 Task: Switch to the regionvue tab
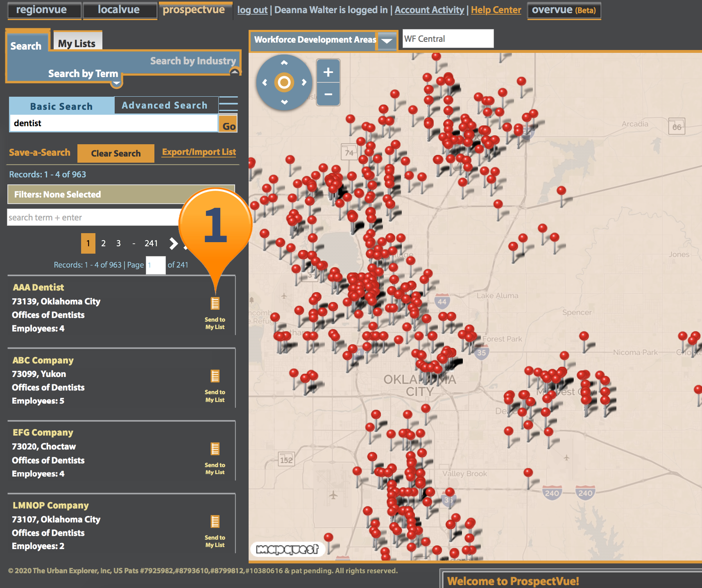click(44, 10)
